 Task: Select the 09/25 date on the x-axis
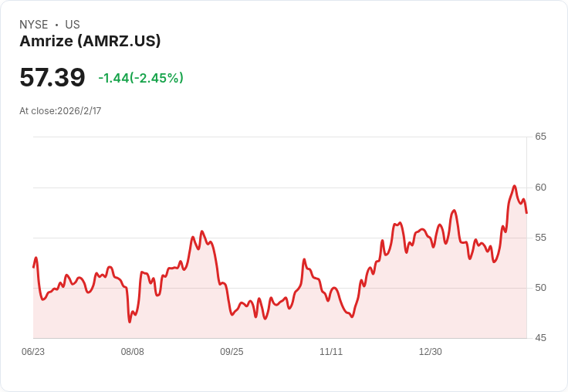point(232,351)
